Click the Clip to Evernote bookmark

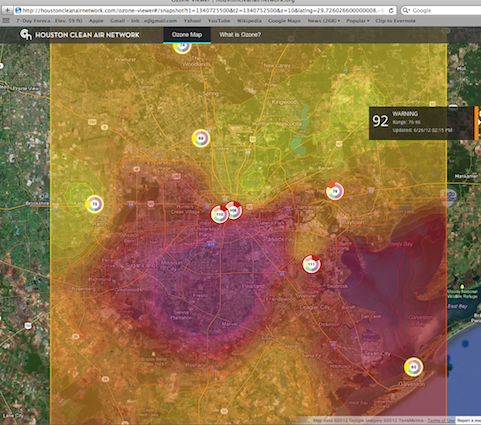pyautogui.click(x=395, y=21)
